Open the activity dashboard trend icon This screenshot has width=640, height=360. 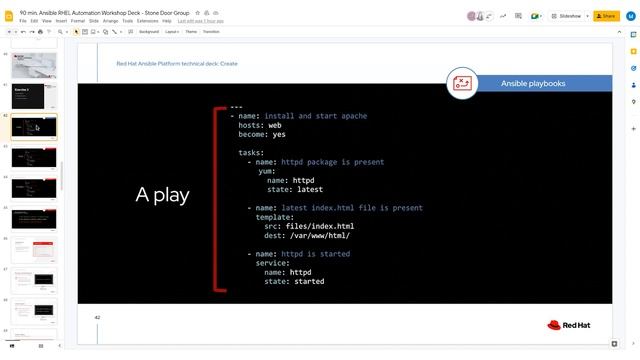coord(503,16)
